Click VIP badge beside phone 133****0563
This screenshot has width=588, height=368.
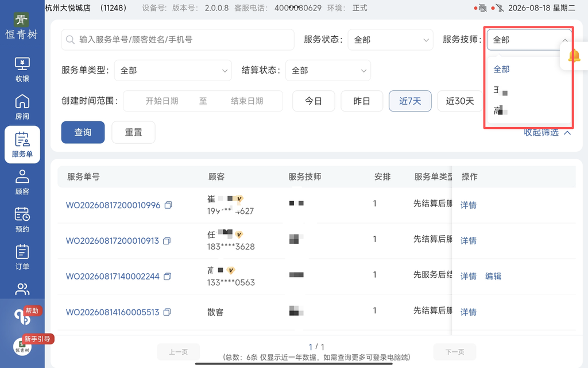[231, 270]
